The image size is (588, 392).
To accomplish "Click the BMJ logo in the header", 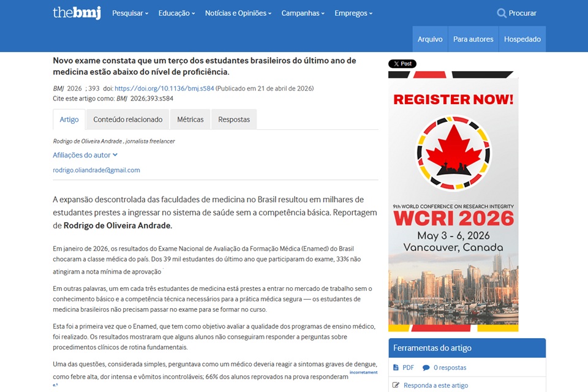I will 77,13.
